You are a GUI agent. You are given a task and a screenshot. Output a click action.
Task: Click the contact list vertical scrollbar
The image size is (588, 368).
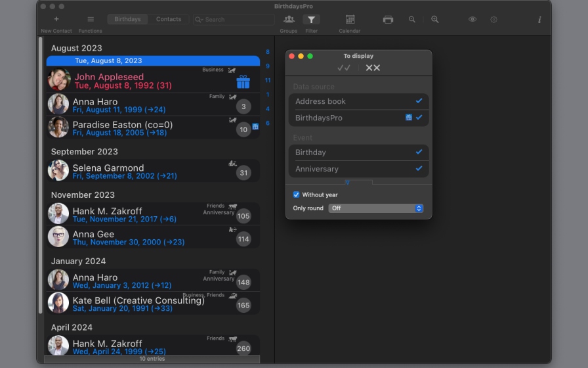[41, 175]
